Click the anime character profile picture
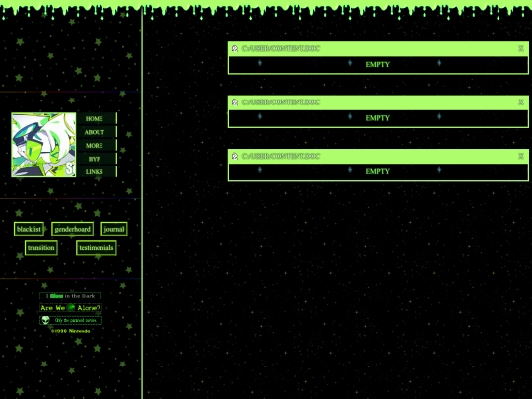 43,145
